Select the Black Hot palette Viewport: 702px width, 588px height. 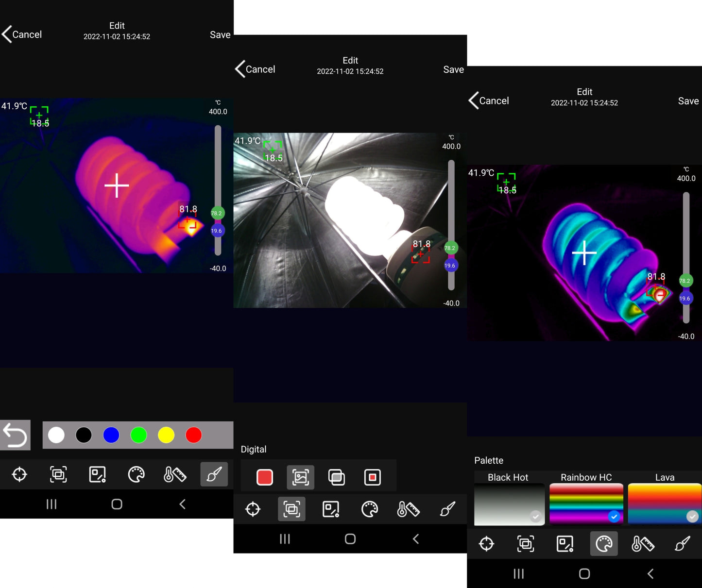click(509, 504)
